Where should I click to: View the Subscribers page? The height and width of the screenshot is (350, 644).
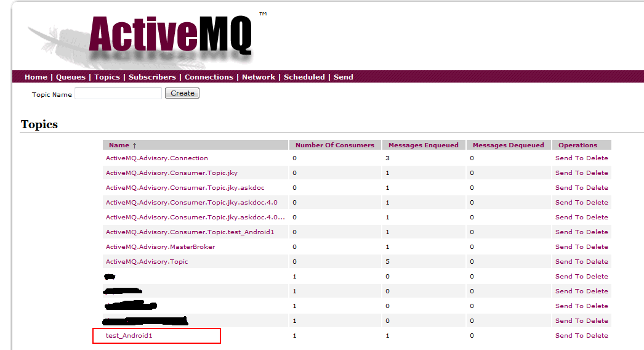152,77
